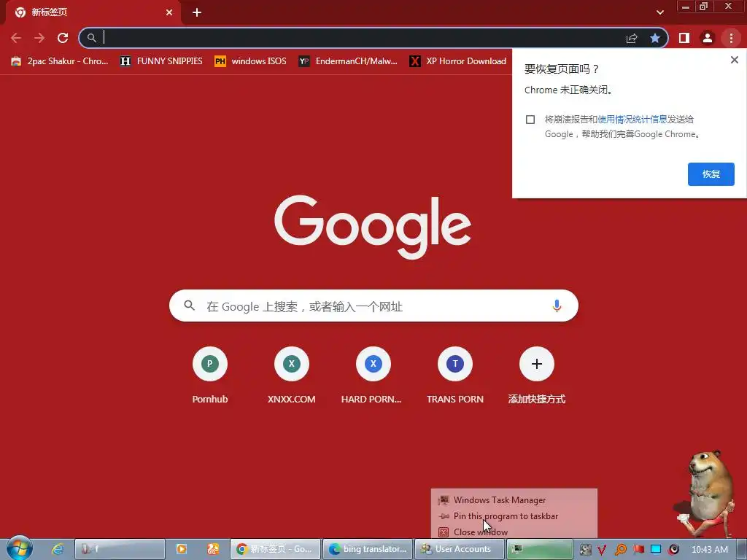This screenshot has height=560, width=747.
Task: Open the XP Horror Download bookmark
Action: tap(458, 61)
